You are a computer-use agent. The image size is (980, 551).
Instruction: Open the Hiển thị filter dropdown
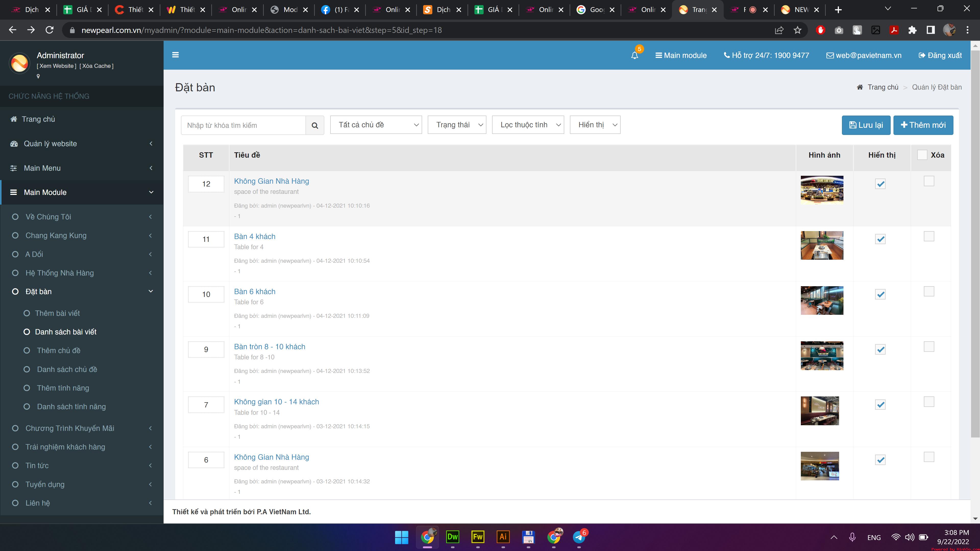(595, 125)
